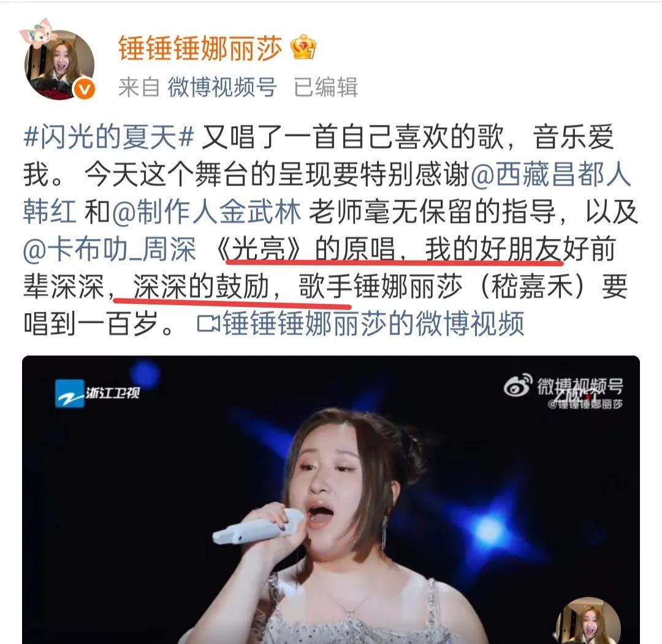Open username 锤锤锤娜丽莎
Image resolution: width=662 pixels, height=644 pixels.
coord(200,48)
